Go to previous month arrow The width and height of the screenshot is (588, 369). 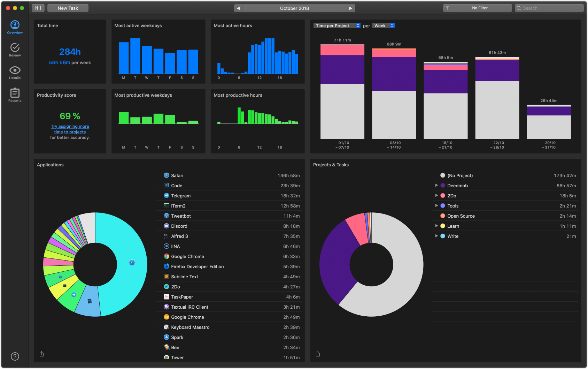tap(238, 8)
